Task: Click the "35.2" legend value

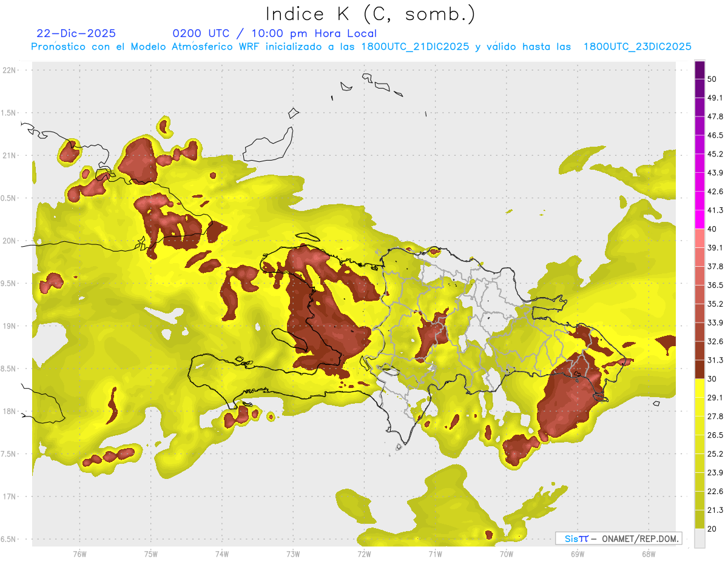Action: [715, 304]
